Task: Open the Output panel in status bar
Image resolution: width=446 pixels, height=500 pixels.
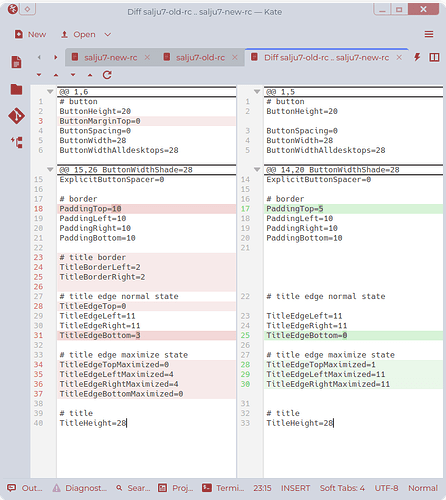Action: (x=25, y=488)
